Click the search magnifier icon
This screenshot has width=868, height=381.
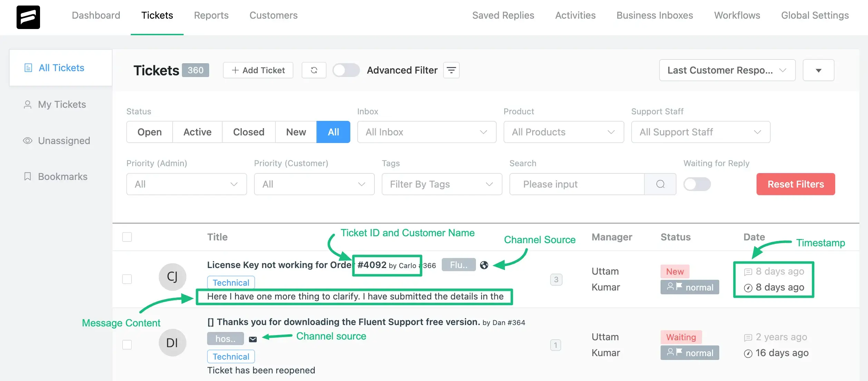coord(660,184)
